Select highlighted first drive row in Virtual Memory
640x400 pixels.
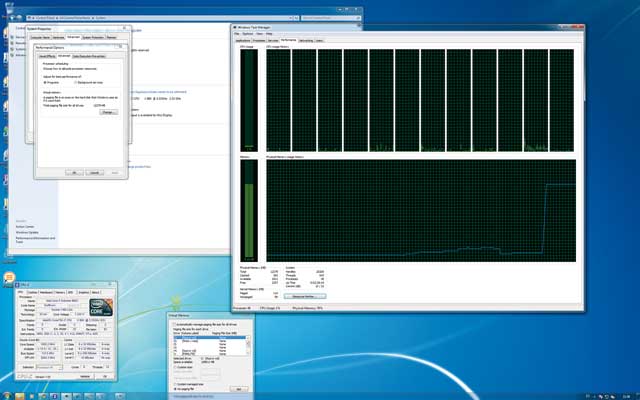click(x=210, y=338)
